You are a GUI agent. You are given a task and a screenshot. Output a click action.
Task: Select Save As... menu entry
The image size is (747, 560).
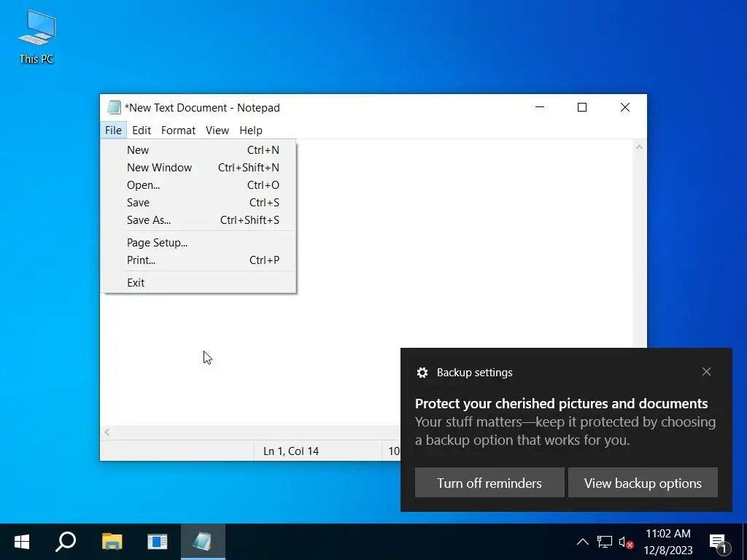pos(200,220)
